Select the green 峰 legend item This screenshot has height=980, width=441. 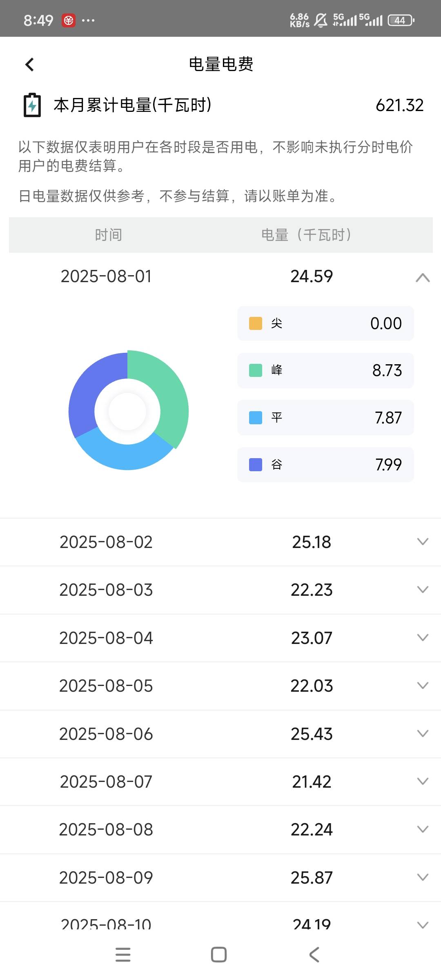[x=325, y=370]
